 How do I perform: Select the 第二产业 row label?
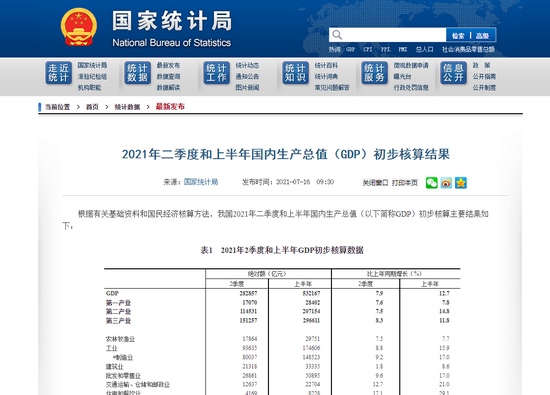(118, 312)
